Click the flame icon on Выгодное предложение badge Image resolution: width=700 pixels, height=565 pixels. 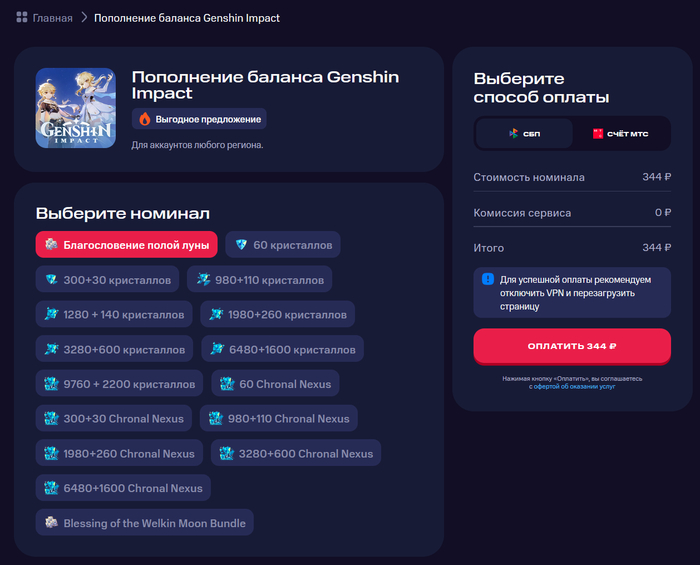pyautogui.click(x=145, y=119)
